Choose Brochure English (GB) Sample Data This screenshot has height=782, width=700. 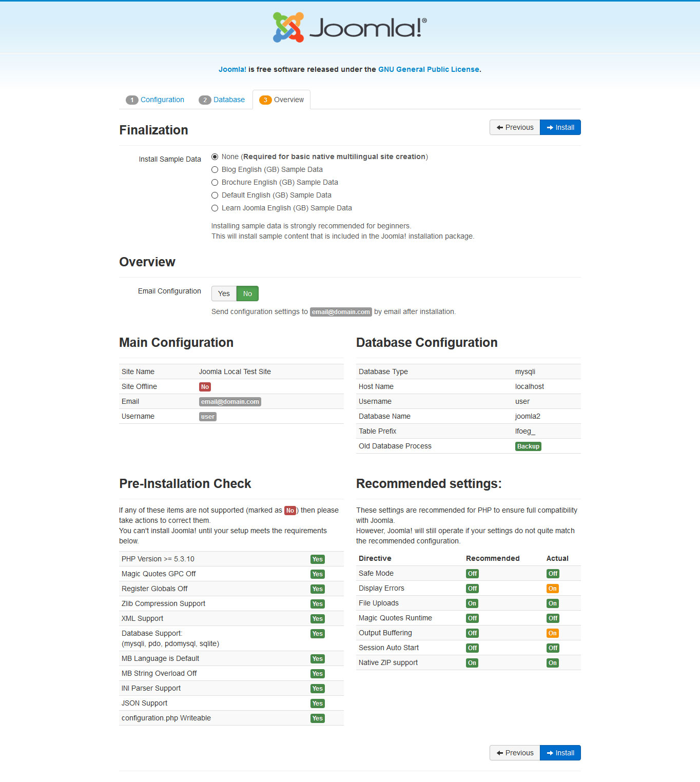click(x=215, y=182)
